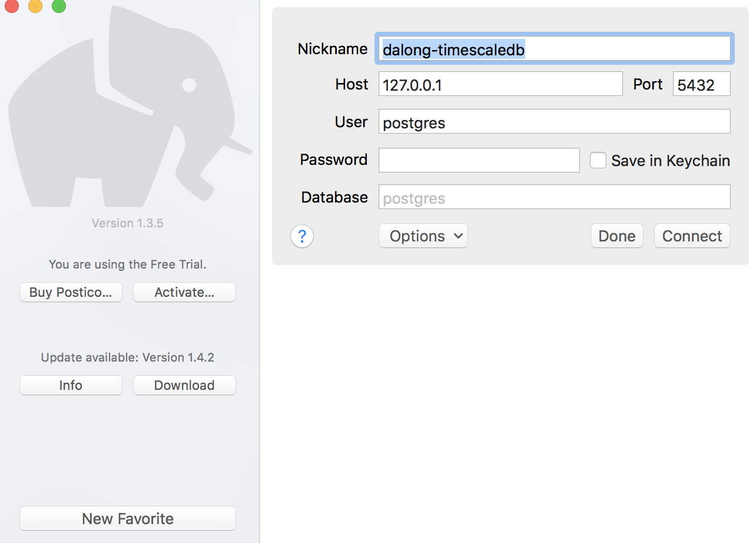Click the Version 1.3.5 text
Viewport: 756px width, 543px height.
click(x=128, y=223)
